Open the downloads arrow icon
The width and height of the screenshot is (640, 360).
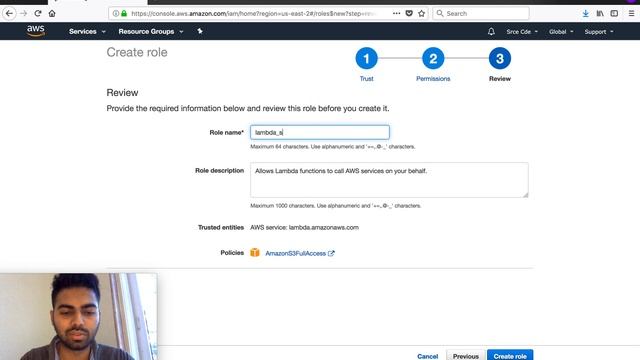click(586, 13)
